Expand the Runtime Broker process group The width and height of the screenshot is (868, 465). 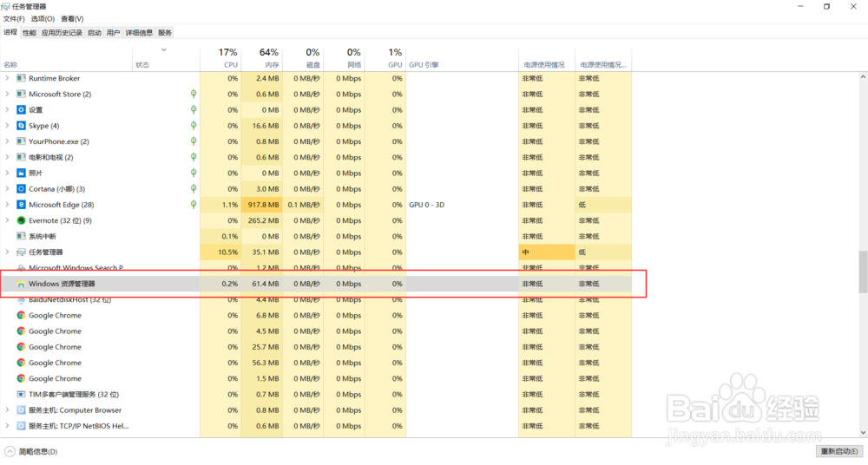(x=7, y=78)
